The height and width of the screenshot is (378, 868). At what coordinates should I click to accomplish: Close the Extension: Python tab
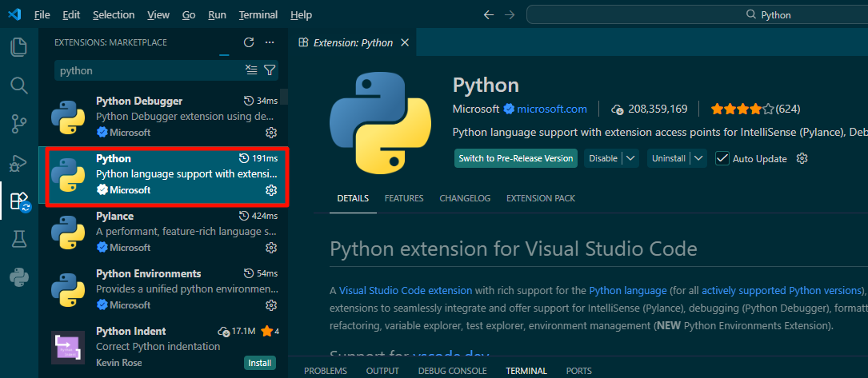coord(405,42)
